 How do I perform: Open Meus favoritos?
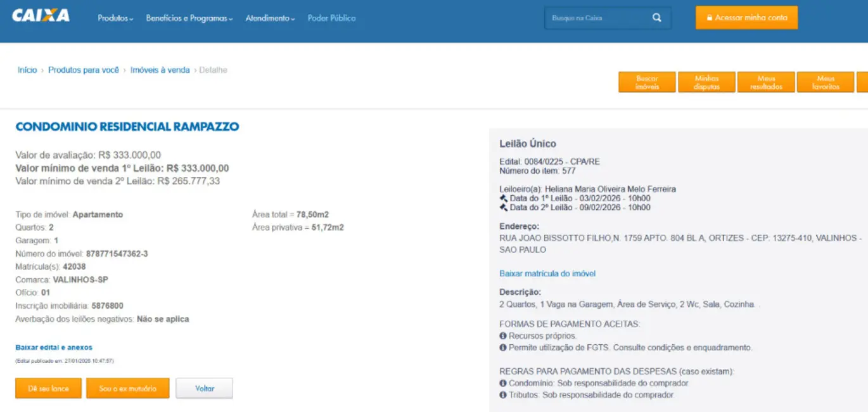click(x=826, y=82)
